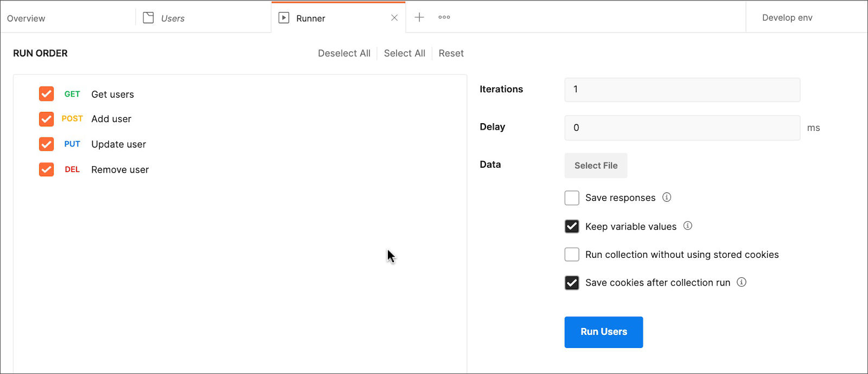Image resolution: width=868 pixels, height=374 pixels.
Task: Click into the Iterations input field
Action: 682,90
